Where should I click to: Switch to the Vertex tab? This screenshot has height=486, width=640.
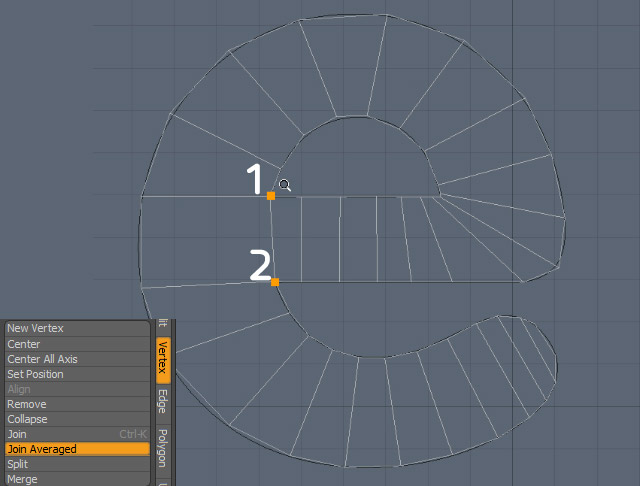[163, 360]
